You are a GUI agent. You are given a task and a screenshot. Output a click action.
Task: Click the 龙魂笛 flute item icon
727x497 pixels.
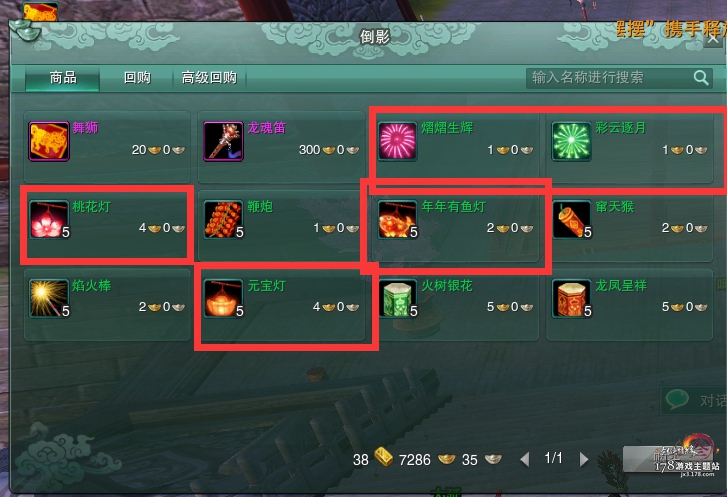pyautogui.click(x=223, y=141)
